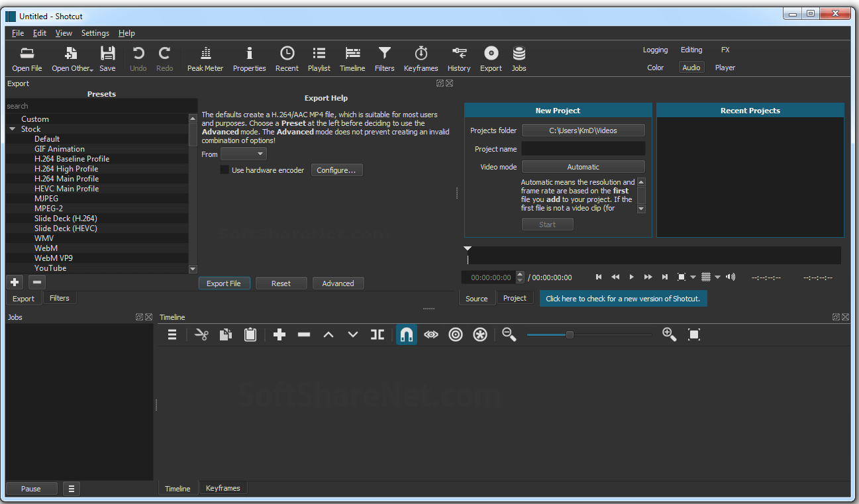This screenshot has height=504, width=859.
Task: Toggle timeline snapping magnet
Action: (x=407, y=335)
